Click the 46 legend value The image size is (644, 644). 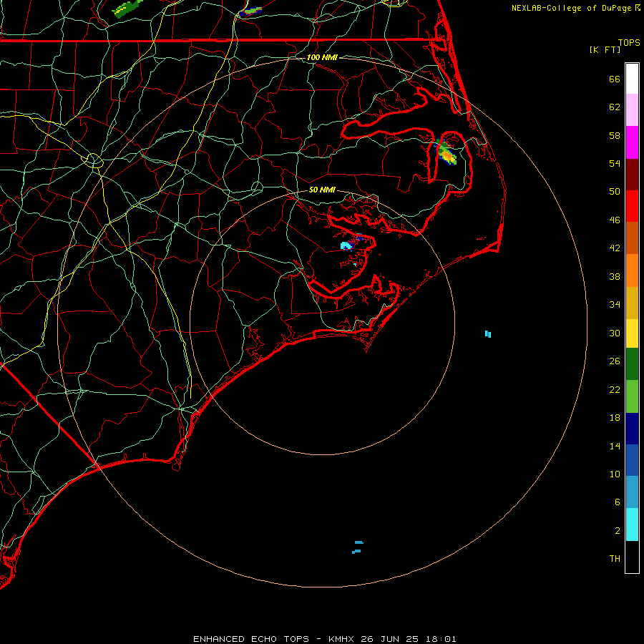(x=615, y=220)
